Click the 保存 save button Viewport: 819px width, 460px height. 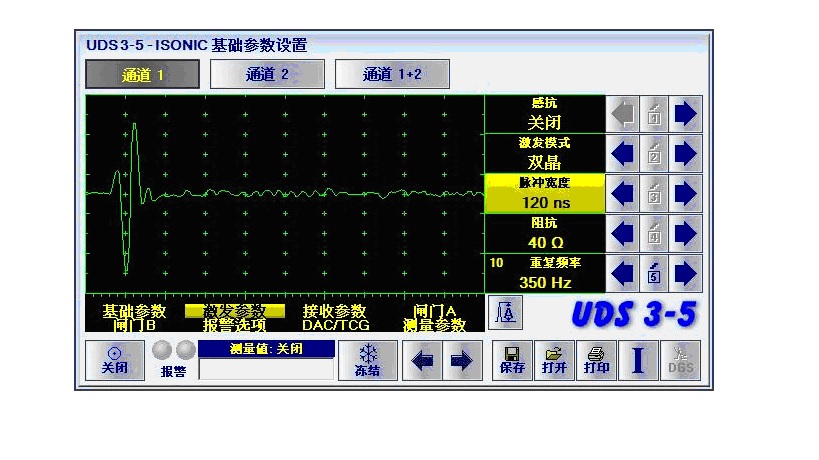[x=512, y=360]
